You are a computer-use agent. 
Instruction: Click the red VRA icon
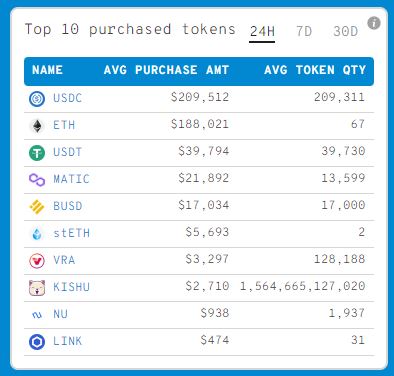click(37, 261)
